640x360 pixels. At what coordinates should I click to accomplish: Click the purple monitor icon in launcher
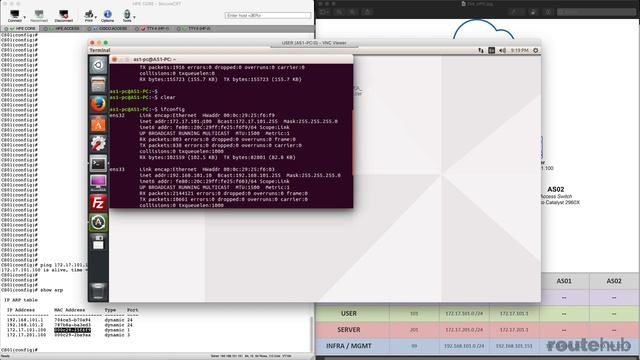98,183
